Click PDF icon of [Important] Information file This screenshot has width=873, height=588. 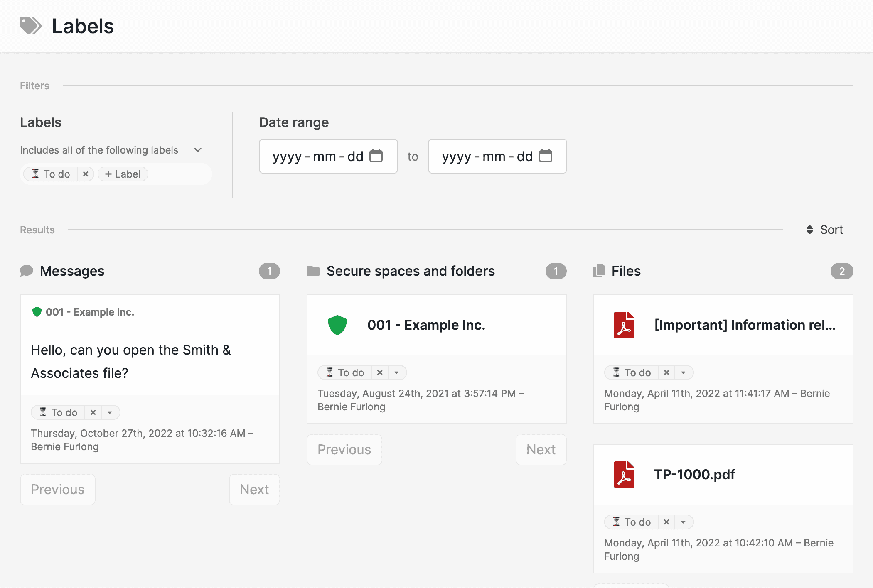(624, 325)
